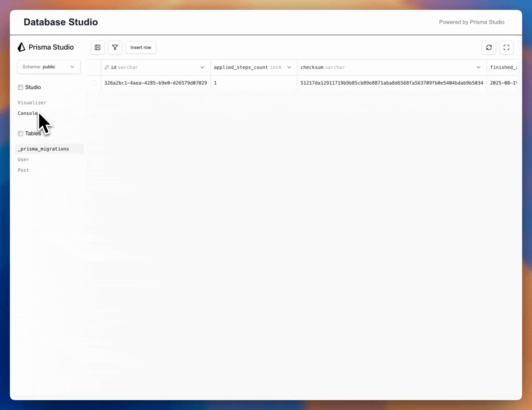
Task: Open the filter icon in the toolbar
Action: tap(115, 47)
